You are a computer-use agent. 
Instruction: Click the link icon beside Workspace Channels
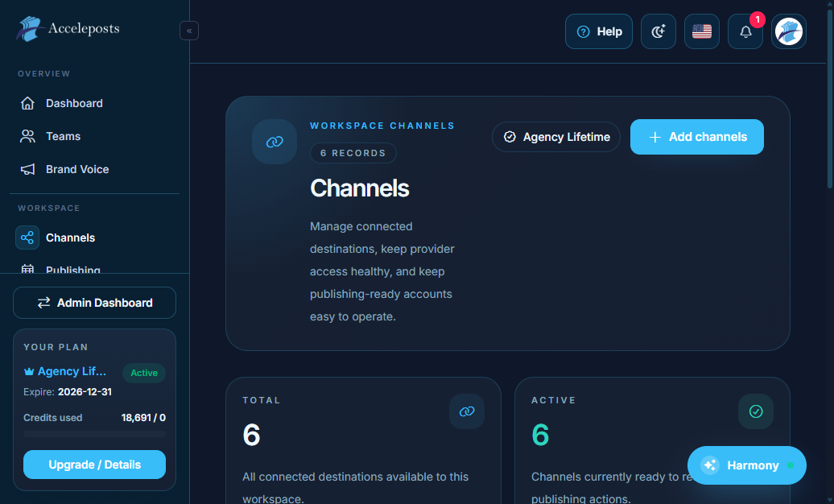(275, 142)
